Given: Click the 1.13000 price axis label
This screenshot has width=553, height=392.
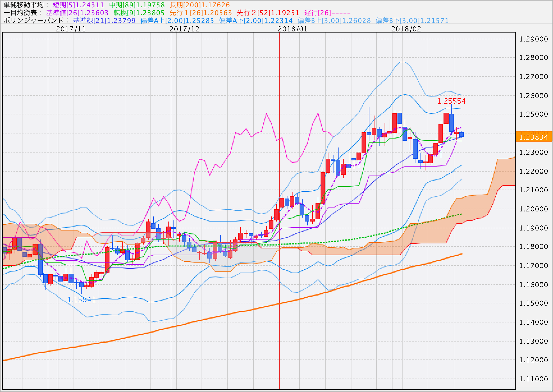Looking at the screenshot, I should pyautogui.click(x=534, y=341).
